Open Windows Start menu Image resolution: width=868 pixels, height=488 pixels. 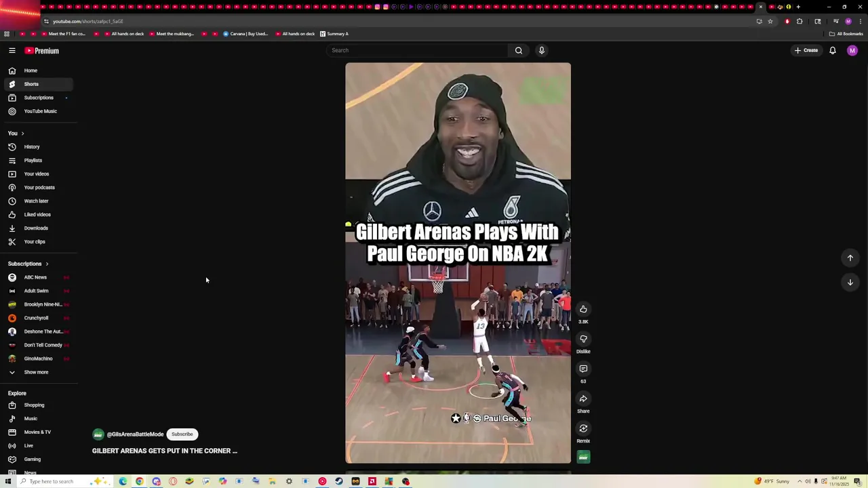click(8, 481)
